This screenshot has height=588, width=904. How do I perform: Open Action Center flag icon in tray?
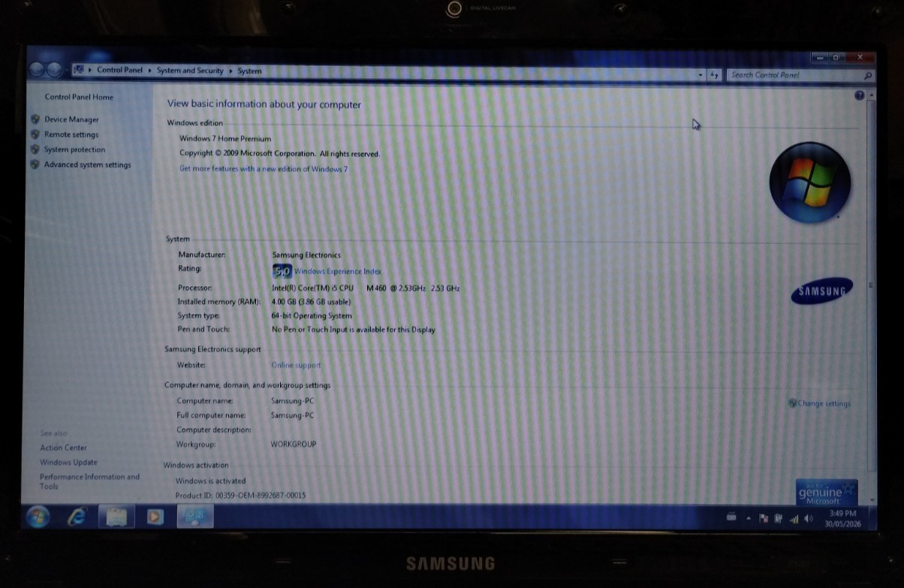[764, 518]
